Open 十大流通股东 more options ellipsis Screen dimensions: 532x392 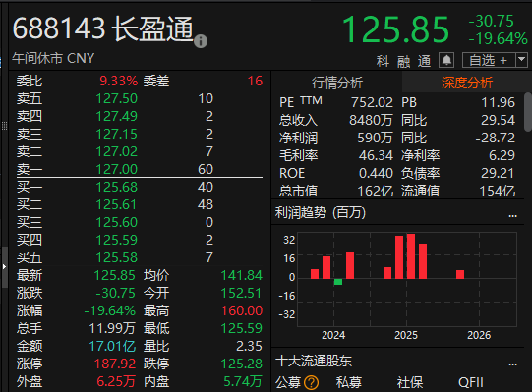tap(513, 364)
